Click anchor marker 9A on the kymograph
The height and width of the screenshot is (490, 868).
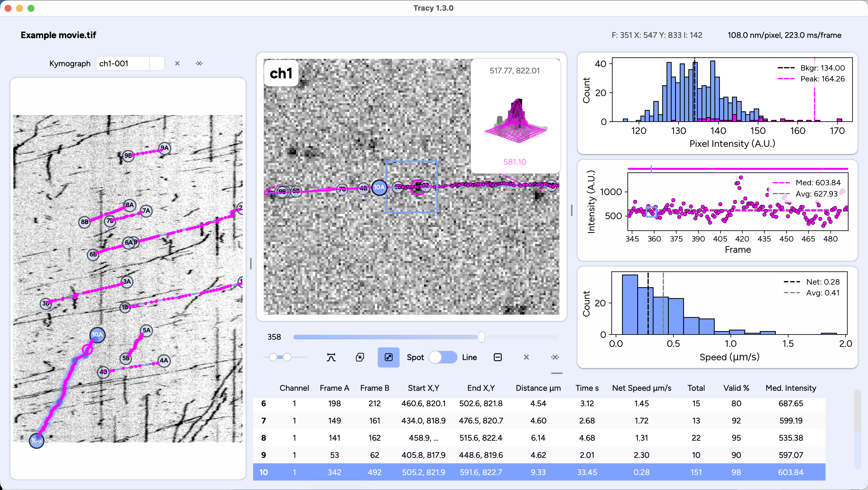(x=164, y=148)
